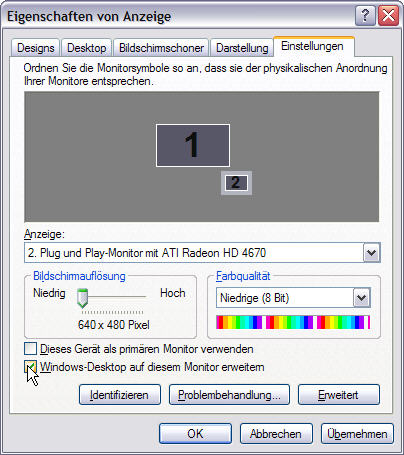Screen dimensions: 404x455
Task: Uncheck 'Windows-Desktop auf diesem Monitor erweitern'
Action: pyautogui.click(x=30, y=367)
